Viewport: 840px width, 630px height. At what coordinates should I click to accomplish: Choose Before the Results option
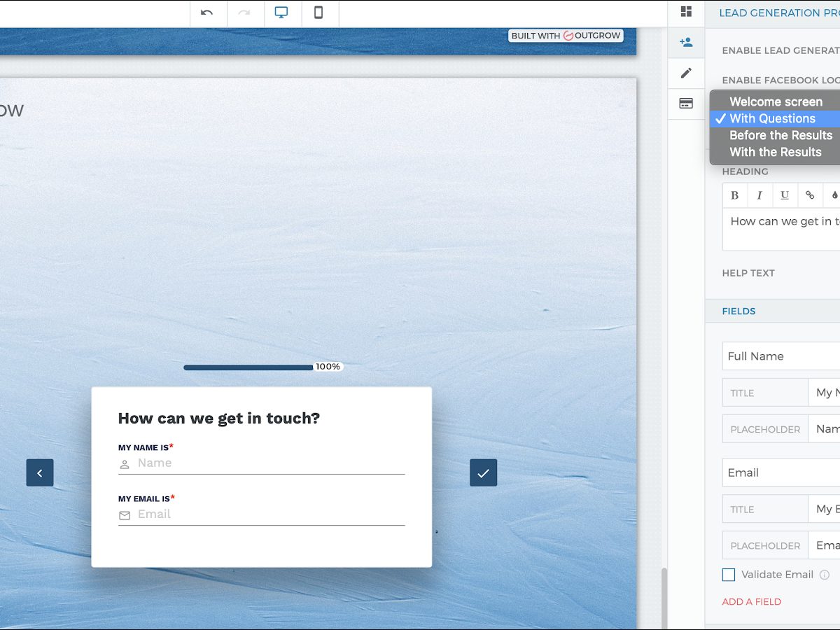tap(780, 135)
